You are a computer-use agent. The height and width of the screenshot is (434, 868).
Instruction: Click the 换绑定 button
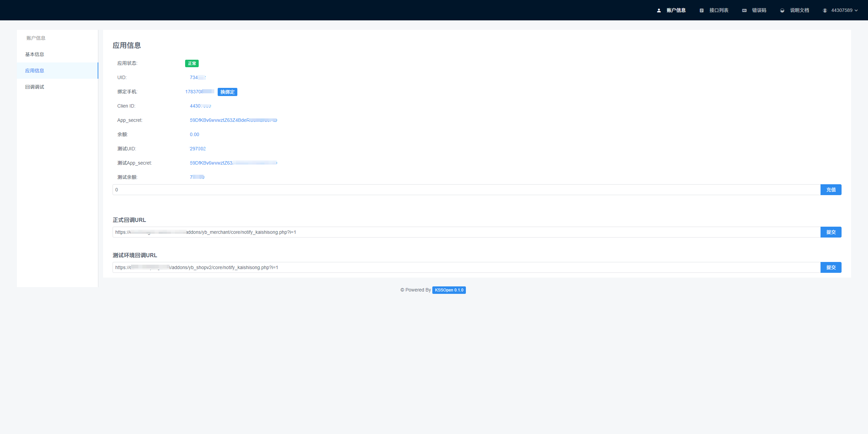click(227, 92)
